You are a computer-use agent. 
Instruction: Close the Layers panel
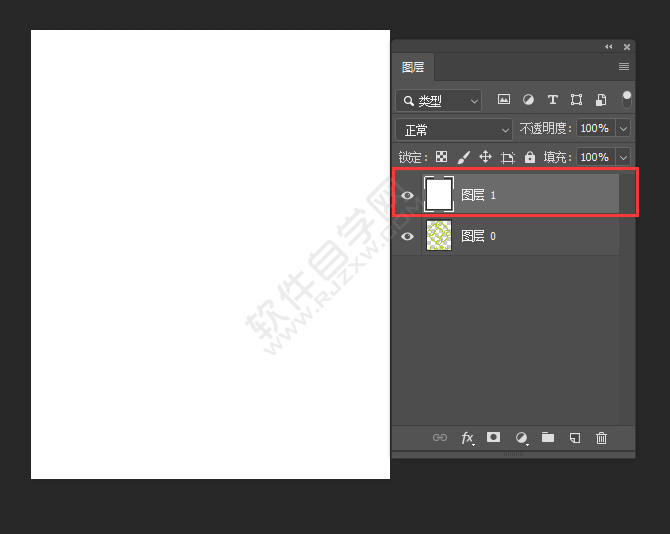(x=627, y=47)
